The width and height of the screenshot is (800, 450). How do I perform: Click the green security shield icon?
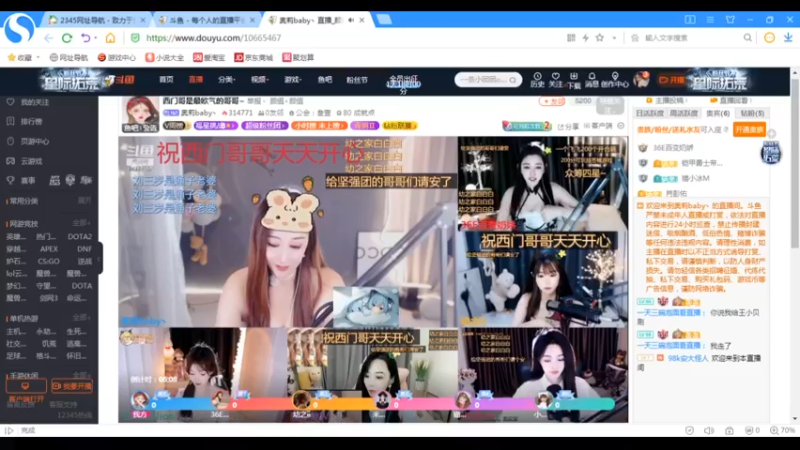135,38
